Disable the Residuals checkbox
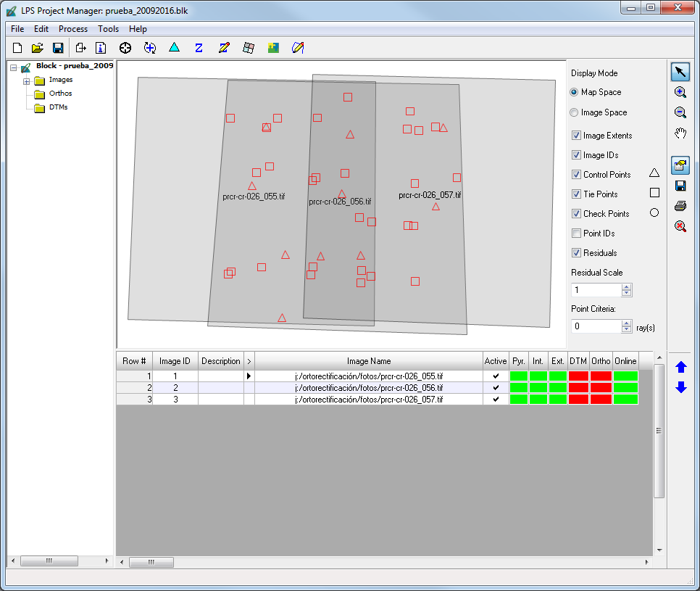The height and width of the screenshot is (591, 700). click(x=576, y=253)
